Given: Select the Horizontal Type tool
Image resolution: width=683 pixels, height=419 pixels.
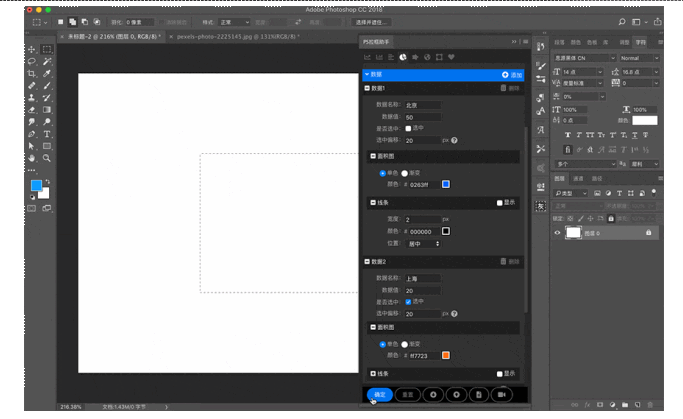Looking at the screenshot, I should [47, 134].
